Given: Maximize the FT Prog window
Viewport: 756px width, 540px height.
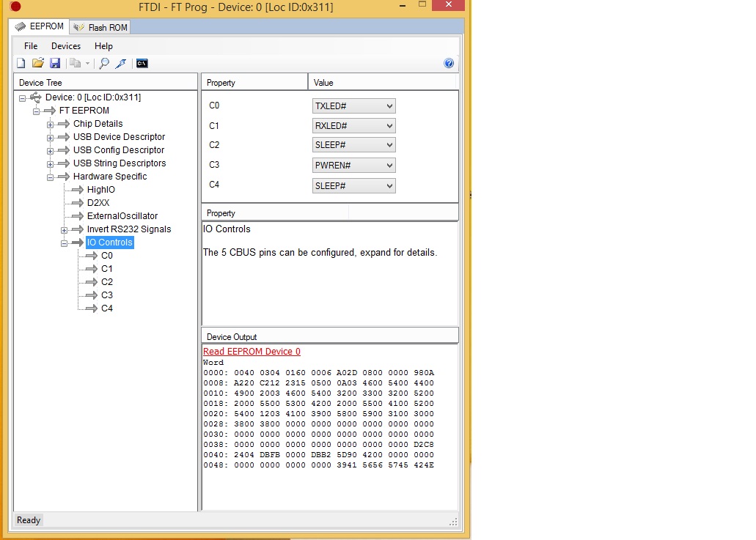Looking at the screenshot, I should (x=422, y=4).
